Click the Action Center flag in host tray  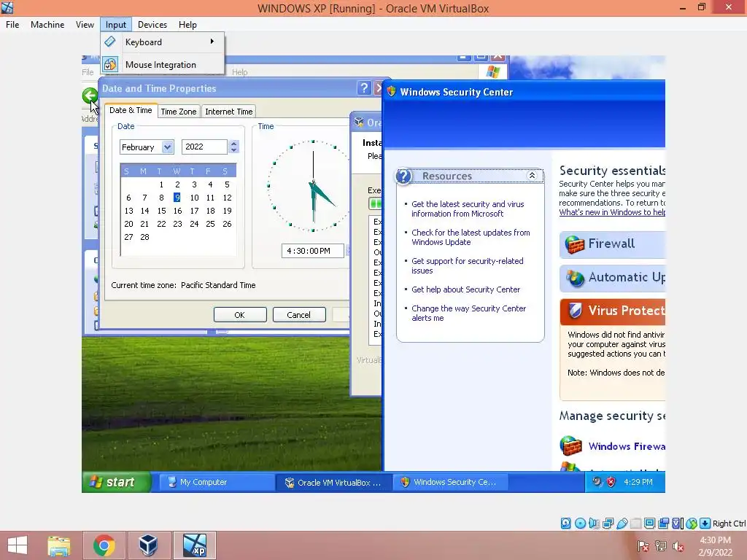pos(643,546)
